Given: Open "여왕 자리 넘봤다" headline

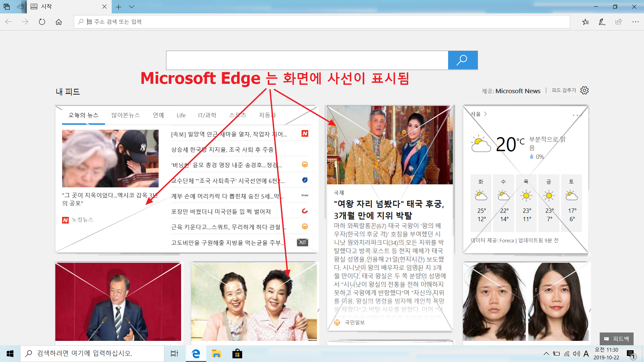Looking at the screenshot, I should click(x=389, y=209).
